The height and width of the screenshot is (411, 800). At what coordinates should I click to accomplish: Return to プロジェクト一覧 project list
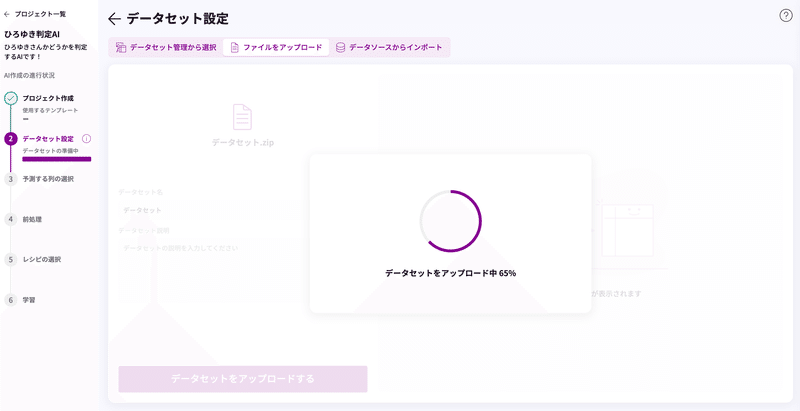pyautogui.click(x=35, y=14)
